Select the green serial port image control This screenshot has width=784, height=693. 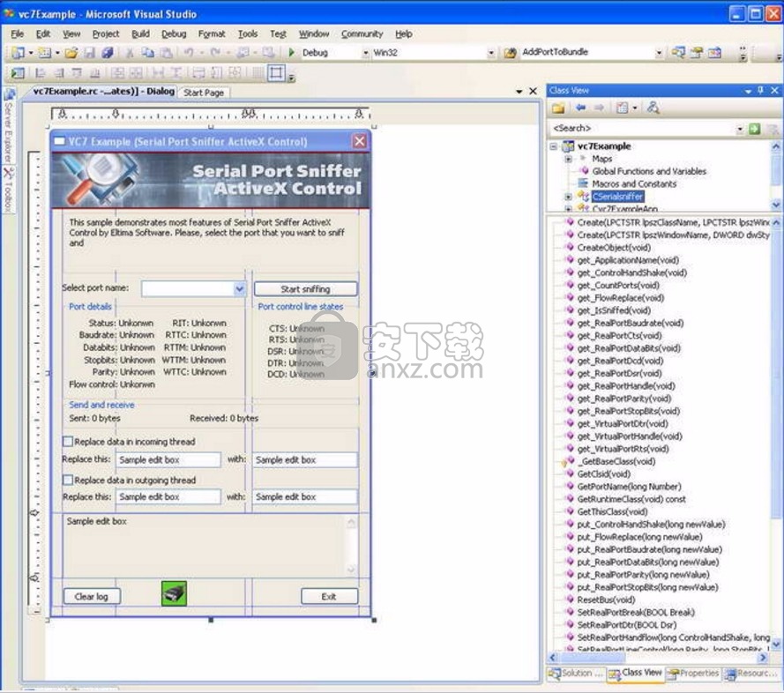(x=174, y=593)
